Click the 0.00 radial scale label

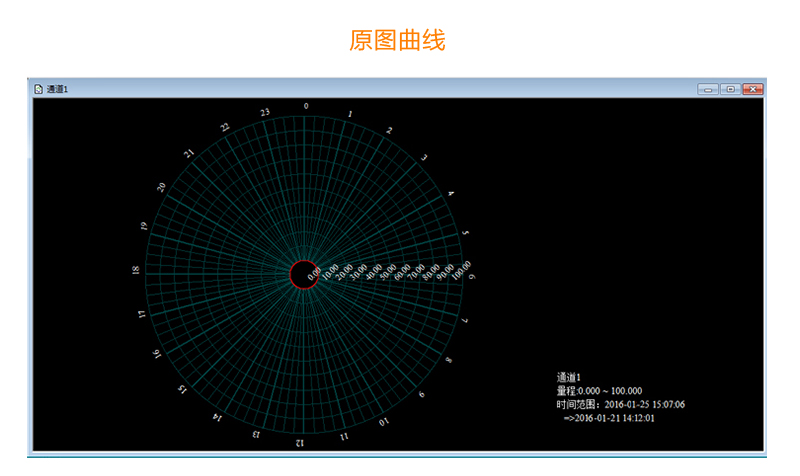(x=314, y=271)
